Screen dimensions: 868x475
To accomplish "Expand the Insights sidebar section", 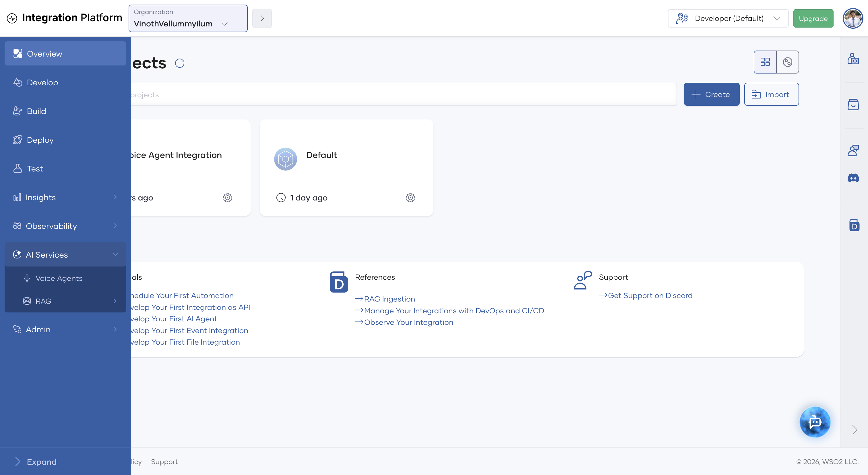I will 65,197.
